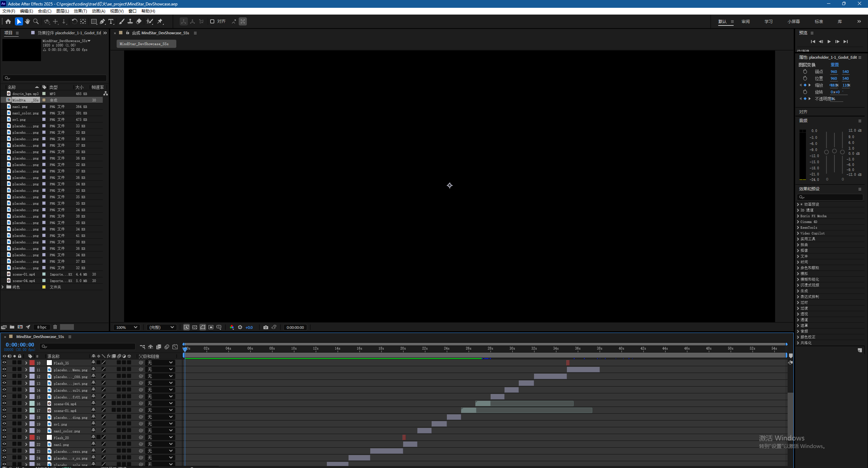Toggle position stopwatch in properties panel
The width and height of the screenshot is (868, 468).
pyautogui.click(x=805, y=78)
